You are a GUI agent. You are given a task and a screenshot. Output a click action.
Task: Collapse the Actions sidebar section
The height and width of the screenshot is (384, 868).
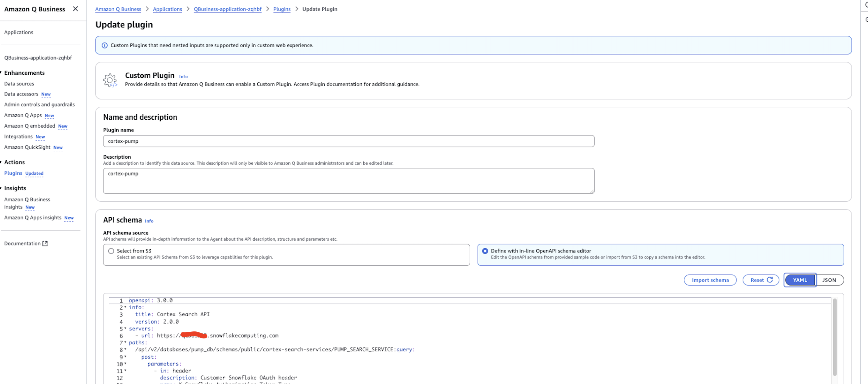click(1, 162)
